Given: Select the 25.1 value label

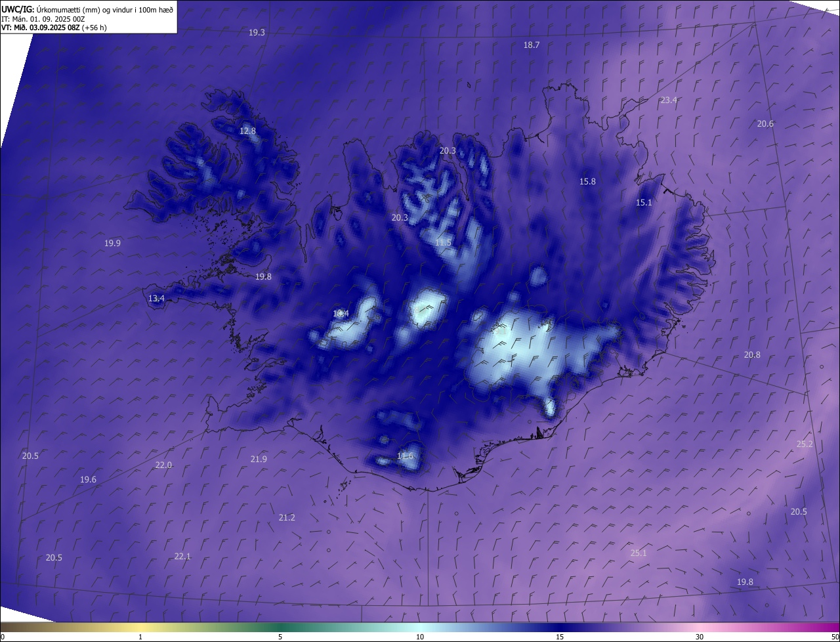Looking at the screenshot, I should point(639,553).
